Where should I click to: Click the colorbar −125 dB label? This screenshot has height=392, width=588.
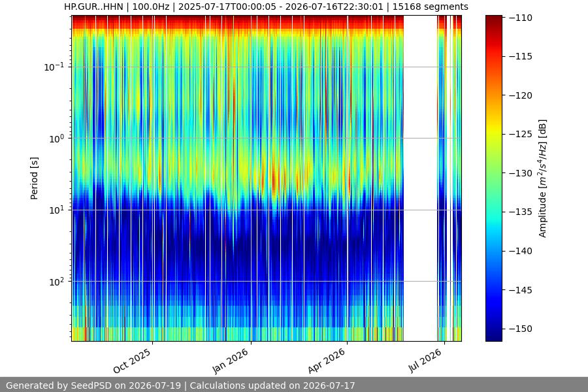click(x=521, y=134)
